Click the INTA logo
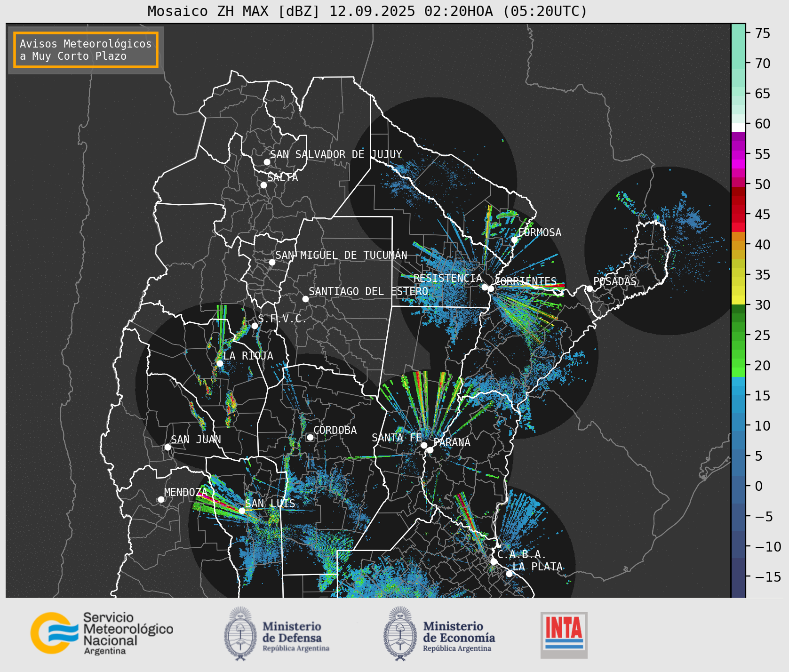The width and height of the screenshot is (789, 672). [x=564, y=635]
